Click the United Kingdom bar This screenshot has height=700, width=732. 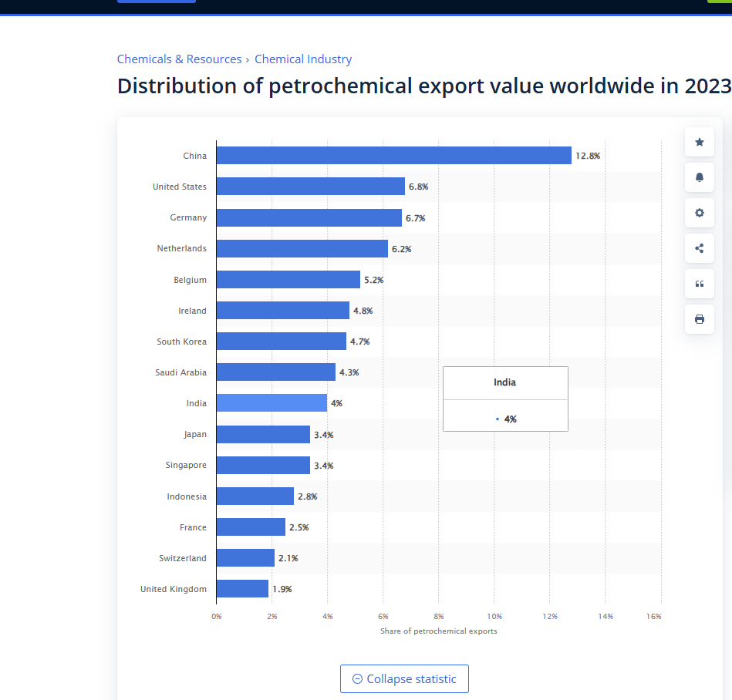click(x=242, y=588)
